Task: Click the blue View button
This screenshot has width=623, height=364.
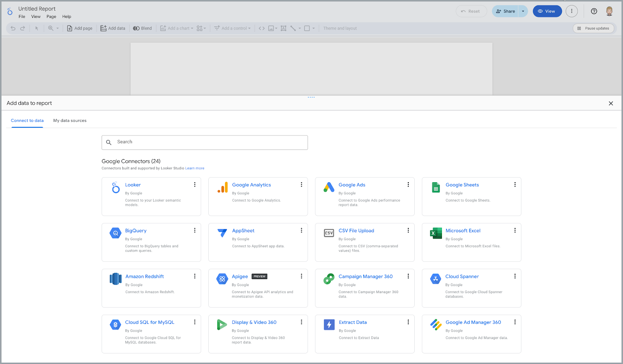Action: 547,11
